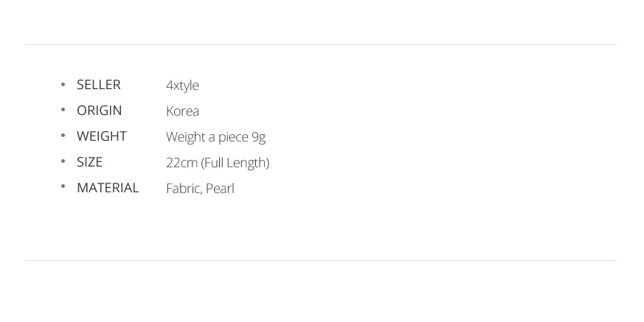644x322 pixels.
Task: Click the bullet beside SELLER
Action: (x=63, y=84)
